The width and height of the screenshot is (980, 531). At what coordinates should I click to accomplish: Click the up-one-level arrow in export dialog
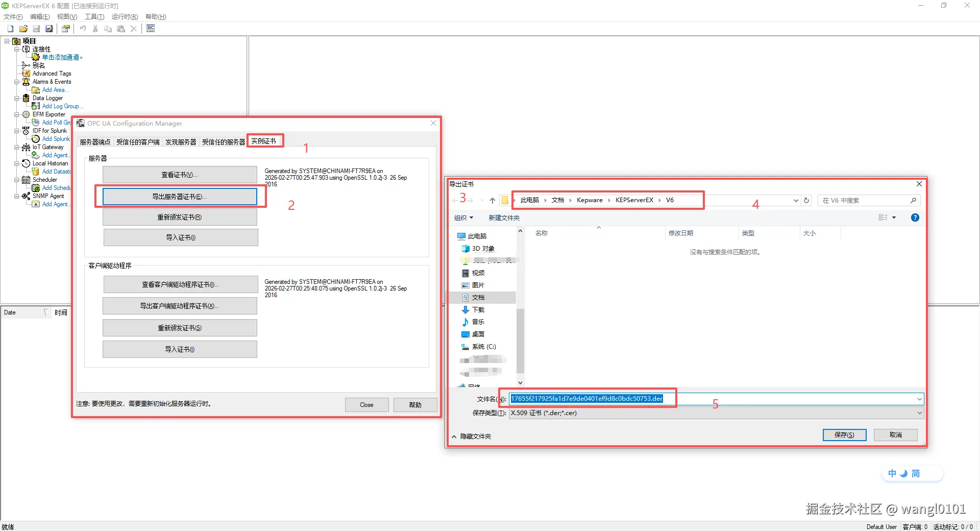493,200
